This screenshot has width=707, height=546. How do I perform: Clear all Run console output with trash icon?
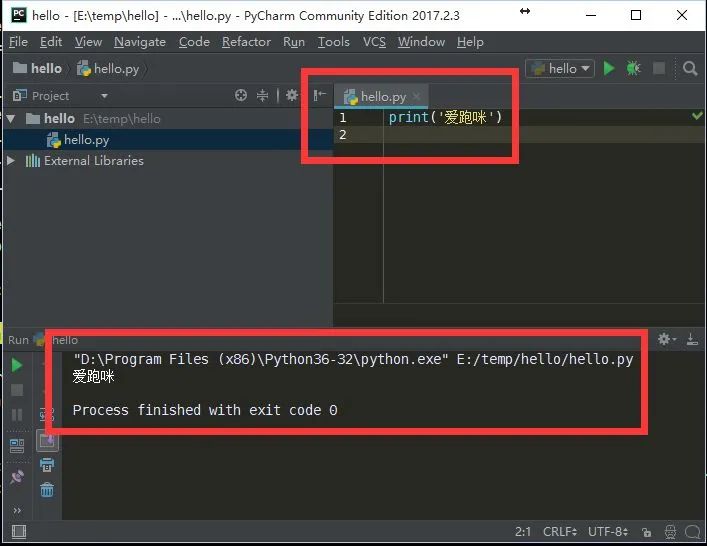[x=47, y=489]
